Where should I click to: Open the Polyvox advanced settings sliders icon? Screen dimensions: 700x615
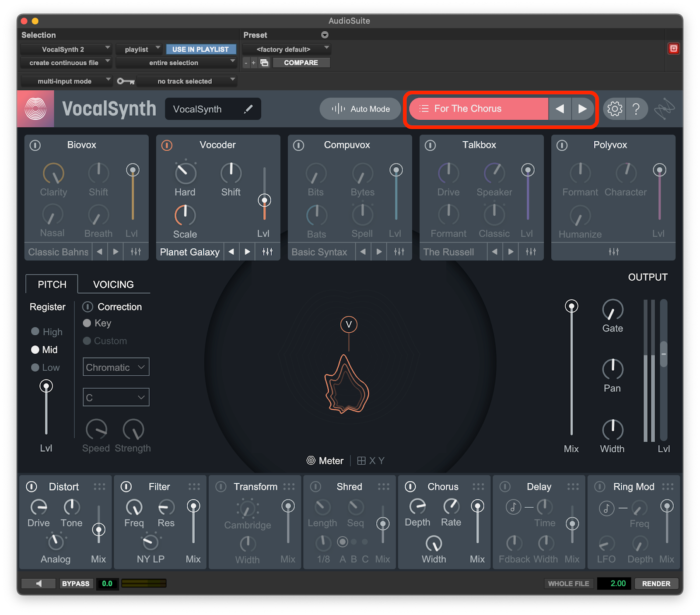613,252
